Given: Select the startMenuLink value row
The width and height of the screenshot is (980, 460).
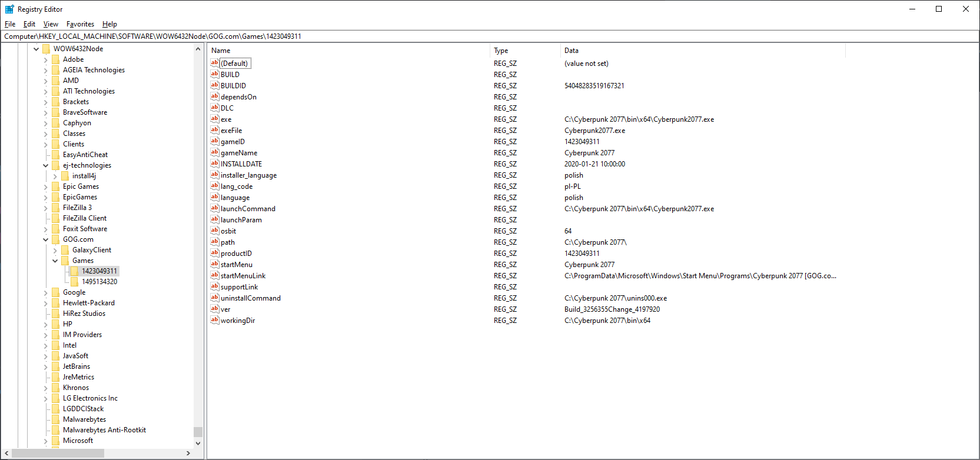Looking at the screenshot, I should click(243, 276).
